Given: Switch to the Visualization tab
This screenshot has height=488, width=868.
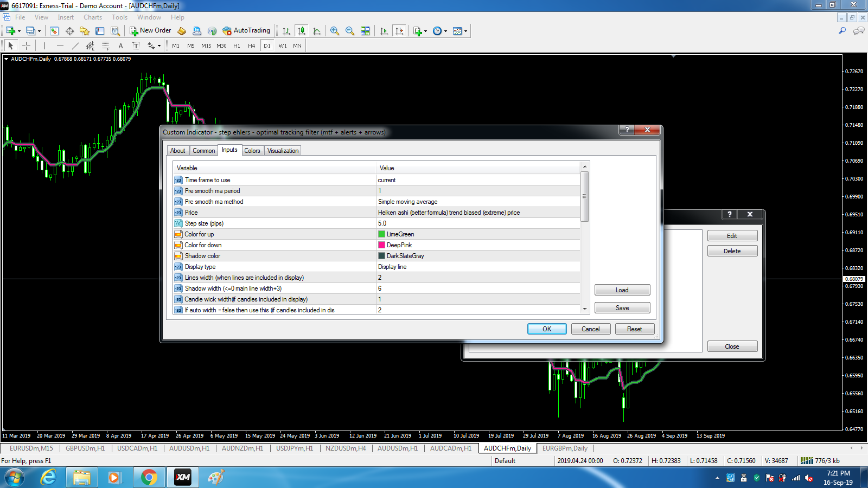Looking at the screenshot, I should click(x=283, y=151).
